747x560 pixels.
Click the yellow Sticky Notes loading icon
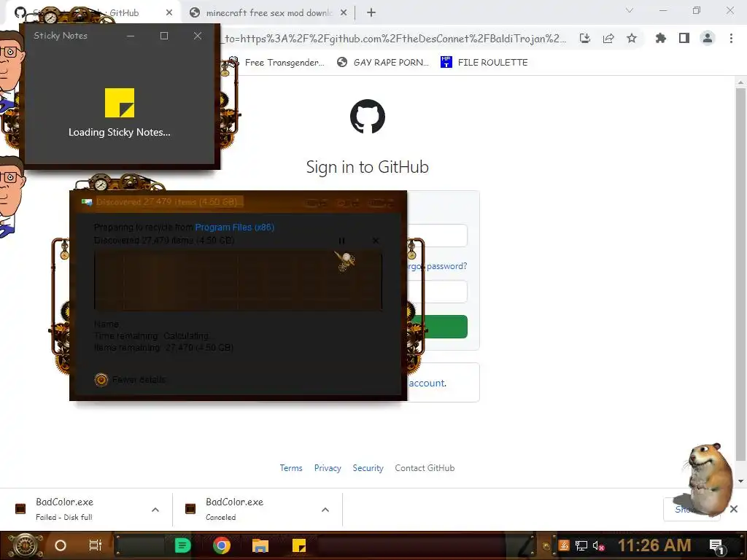120,102
